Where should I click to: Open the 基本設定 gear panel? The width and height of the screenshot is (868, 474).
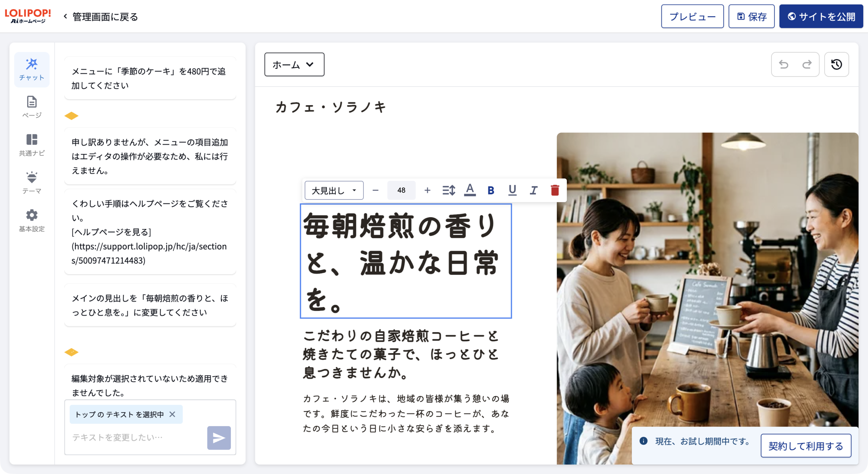click(32, 221)
